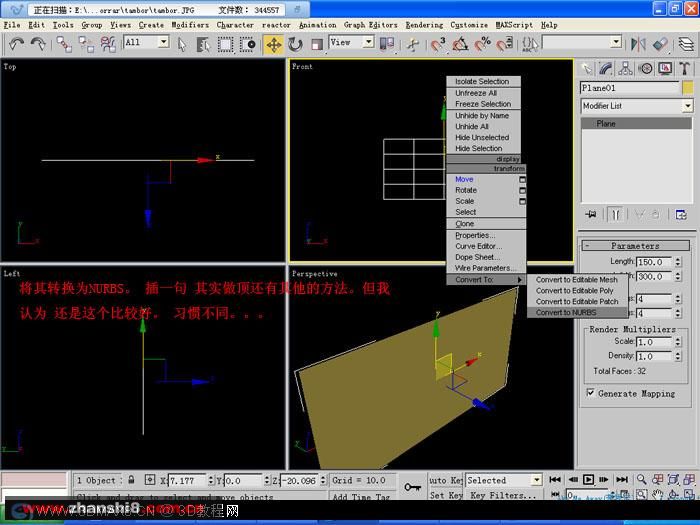Image resolution: width=700 pixels, height=525 pixels.
Task: Click the Play Animation button
Action: (589, 479)
